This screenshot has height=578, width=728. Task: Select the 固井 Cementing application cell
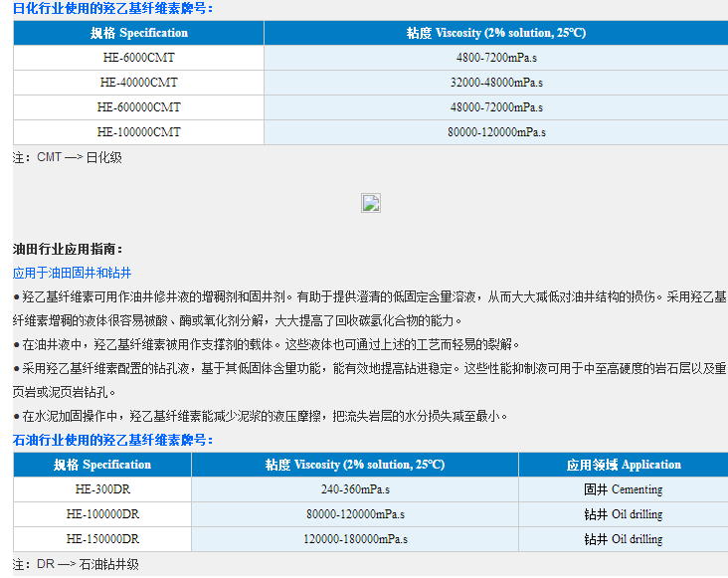click(x=623, y=489)
